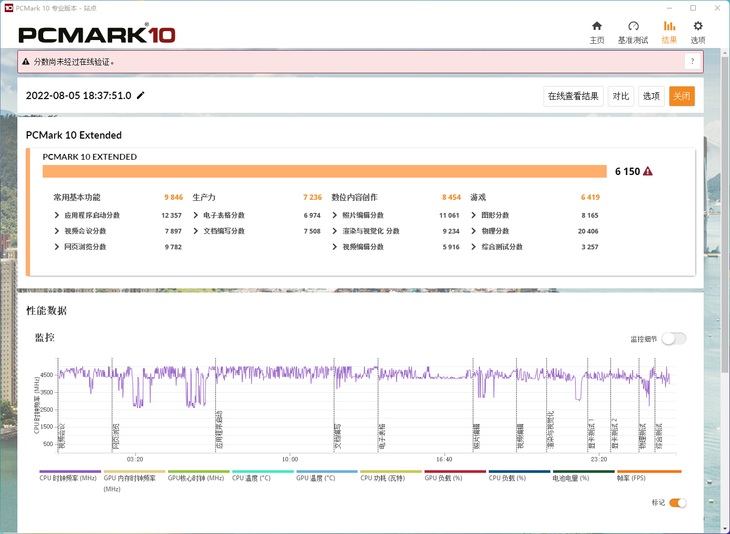Click the 应用程序启动分数 value 12 357

(171, 215)
